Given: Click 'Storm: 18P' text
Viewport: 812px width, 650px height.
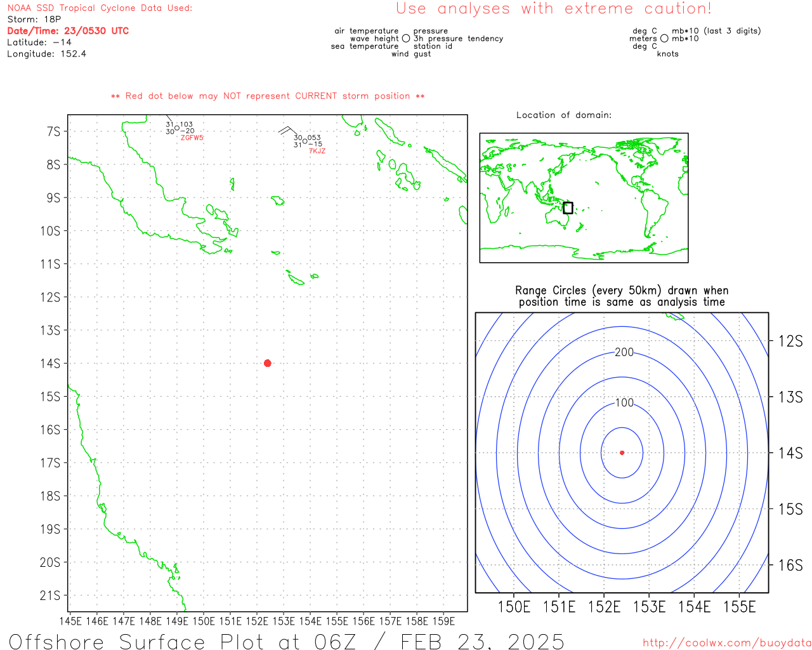Looking at the screenshot, I should point(34,19).
